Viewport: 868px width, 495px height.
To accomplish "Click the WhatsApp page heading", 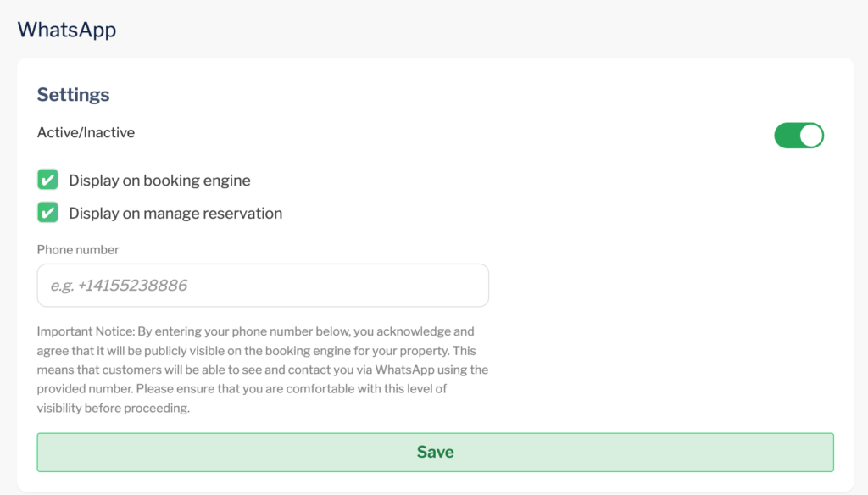I will pyautogui.click(x=67, y=30).
